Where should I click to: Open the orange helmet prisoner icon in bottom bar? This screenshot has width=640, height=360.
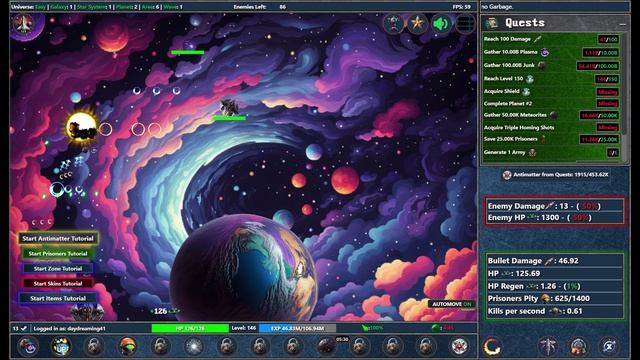pyautogui.click(x=127, y=346)
